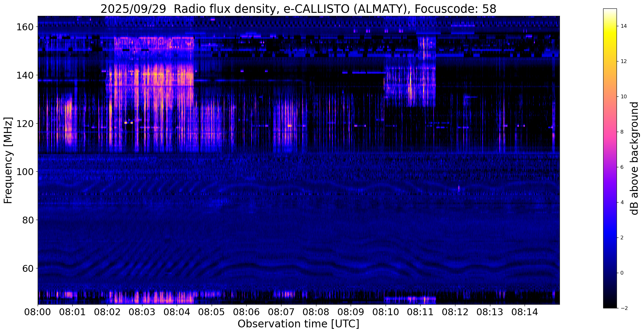Click the 100 frequency tick label
This screenshot has width=644, height=333.
tap(25, 172)
